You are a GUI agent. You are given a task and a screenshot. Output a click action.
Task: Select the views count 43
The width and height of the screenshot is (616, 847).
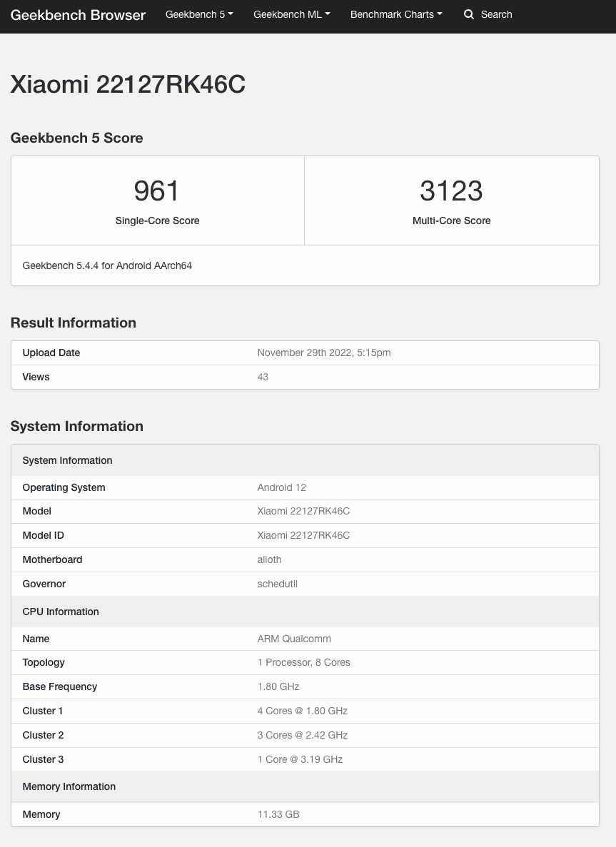coord(263,377)
